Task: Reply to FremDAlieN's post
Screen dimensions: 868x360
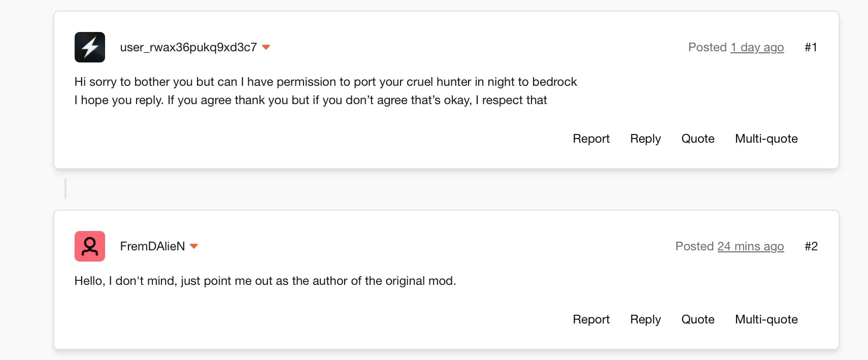Action: tap(646, 319)
